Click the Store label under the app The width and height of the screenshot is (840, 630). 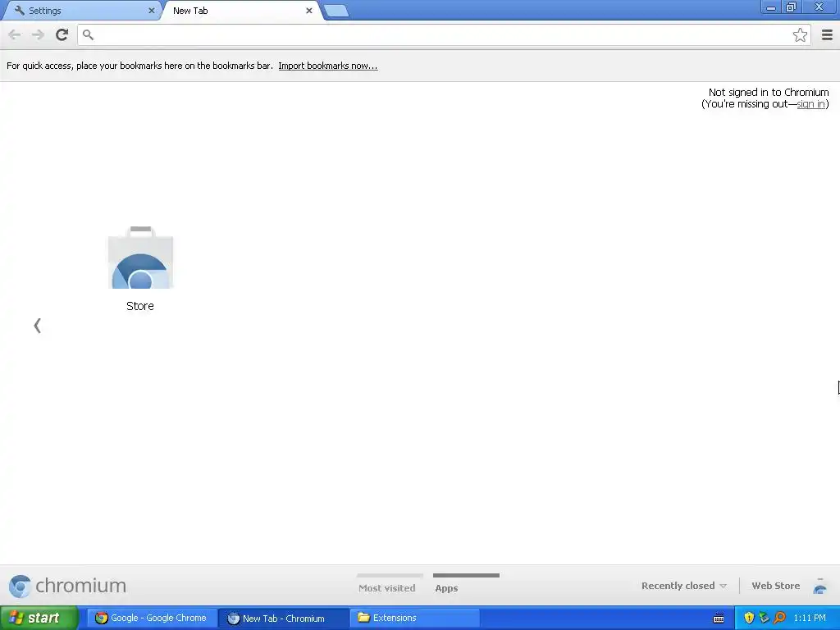[x=140, y=306]
